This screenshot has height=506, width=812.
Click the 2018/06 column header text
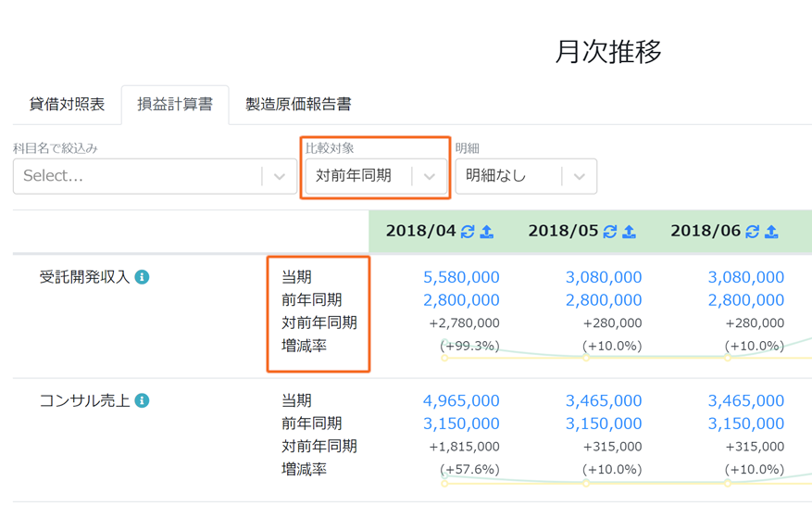click(706, 231)
